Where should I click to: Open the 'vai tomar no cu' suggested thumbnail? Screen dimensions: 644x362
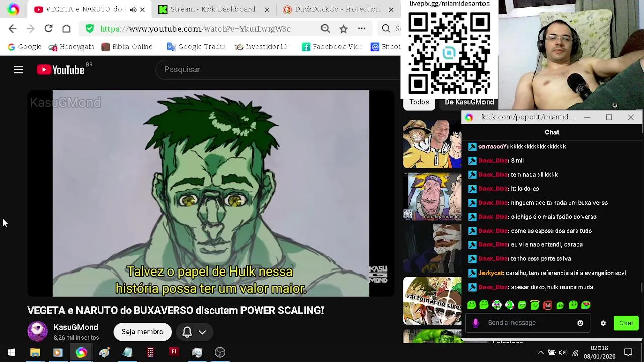tap(432, 301)
